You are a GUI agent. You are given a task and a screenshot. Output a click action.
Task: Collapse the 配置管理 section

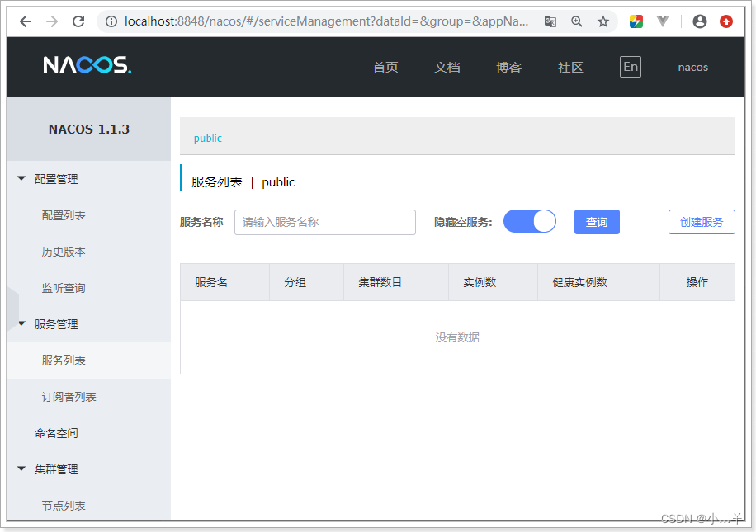click(x=55, y=178)
